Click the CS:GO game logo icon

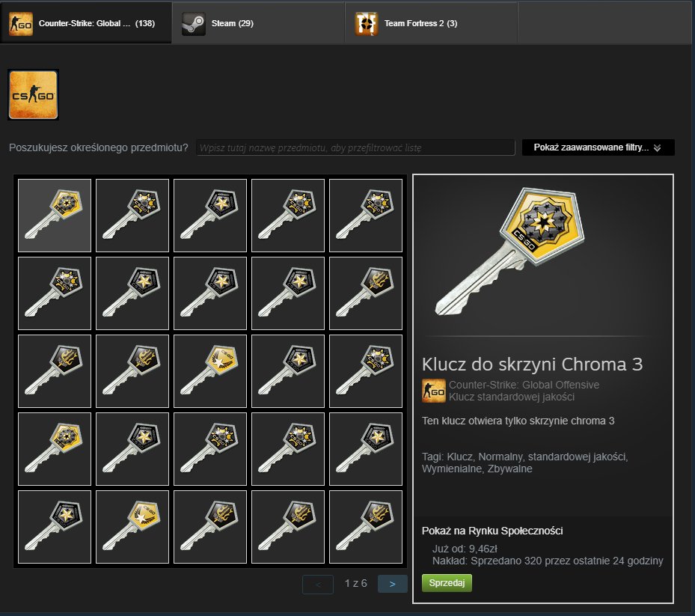(x=33, y=95)
